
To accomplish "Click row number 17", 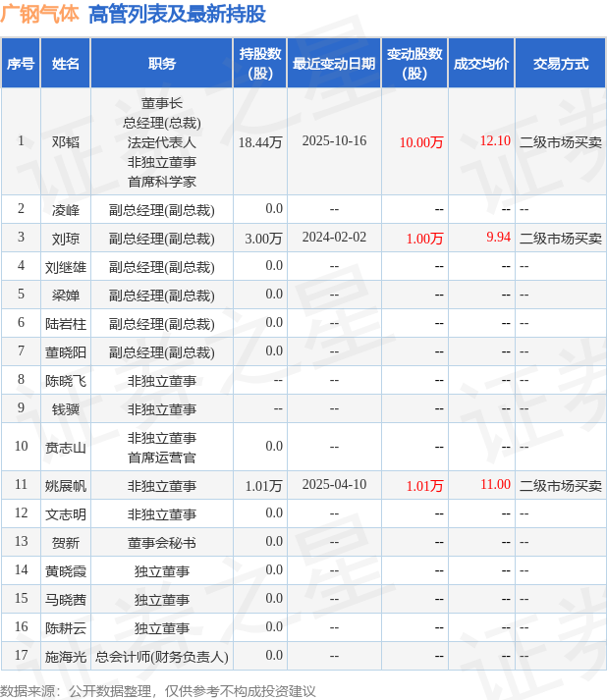I will 21,656.
